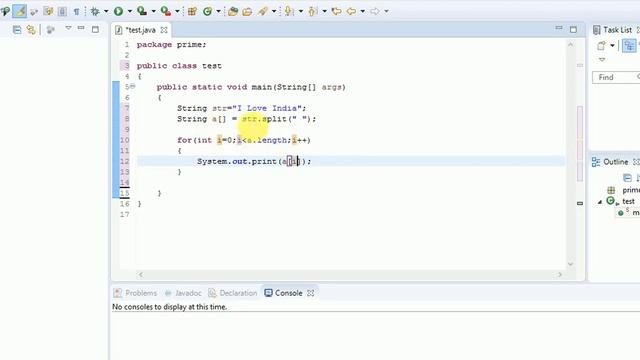The height and width of the screenshot is (360, 640).
Task: Click 'I Love India' string literal
Action: click(267, 108)
